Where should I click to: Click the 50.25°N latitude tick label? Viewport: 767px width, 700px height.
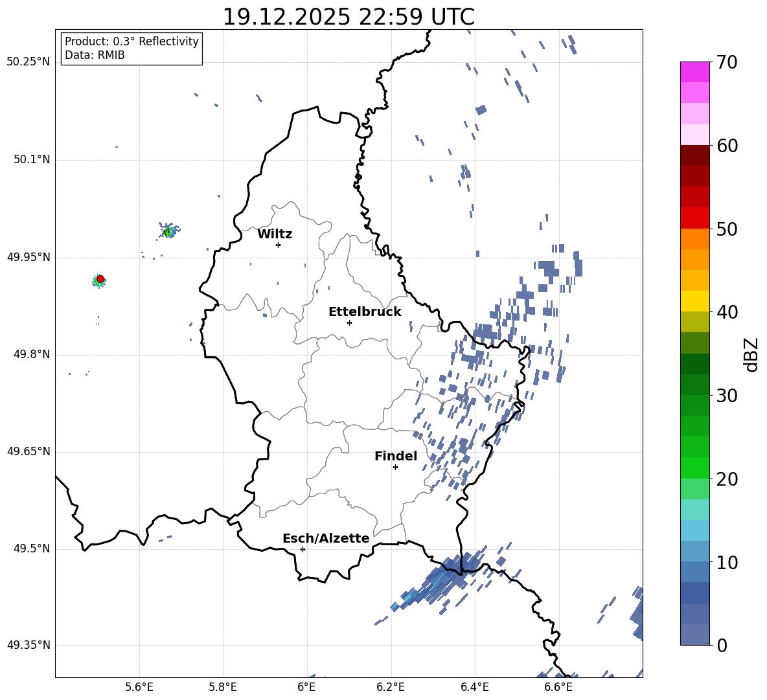(x=29, y=62)
